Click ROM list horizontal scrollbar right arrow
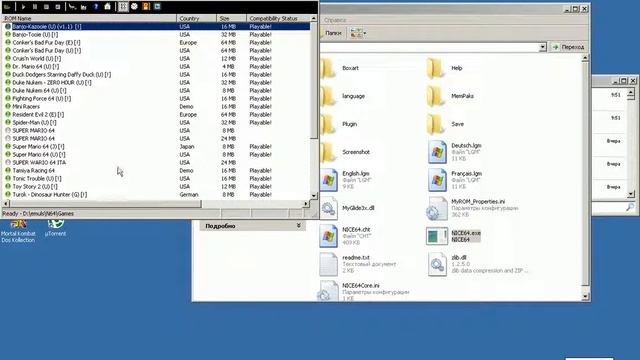The height and width of the screenshot is (360, 640). point(306,203)
